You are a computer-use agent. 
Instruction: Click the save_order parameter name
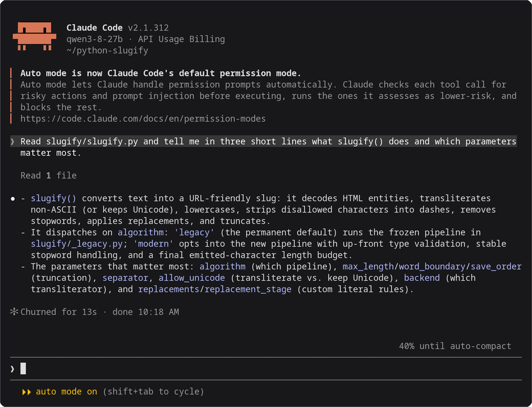pyautogui.click(x=496, y=267)
